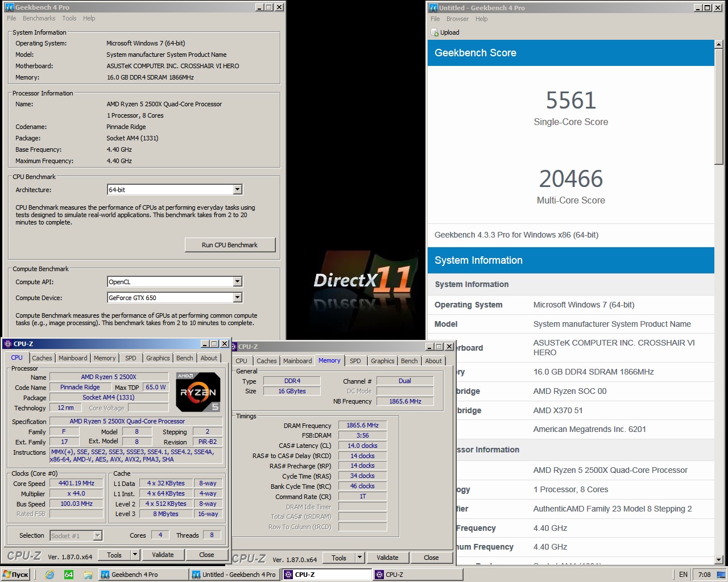Click the DRAM Frequency value 1865.6 MHz

(362, 425)
